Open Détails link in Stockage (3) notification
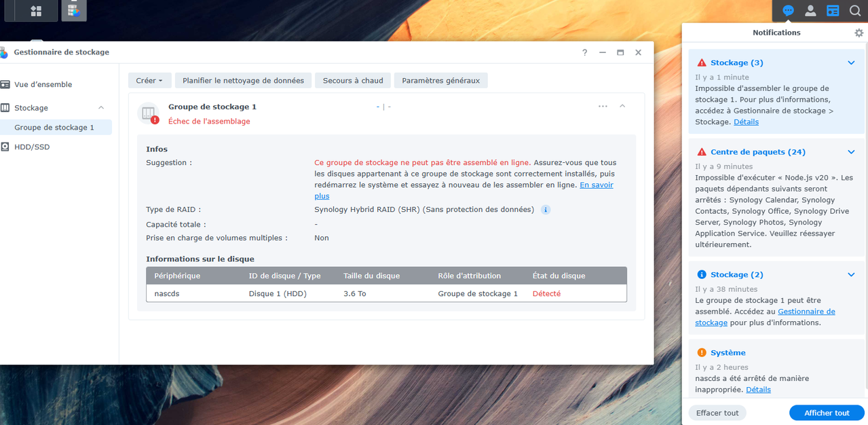Screen dimensions: 868x425 pyautogui.click(x=746, y=122)
